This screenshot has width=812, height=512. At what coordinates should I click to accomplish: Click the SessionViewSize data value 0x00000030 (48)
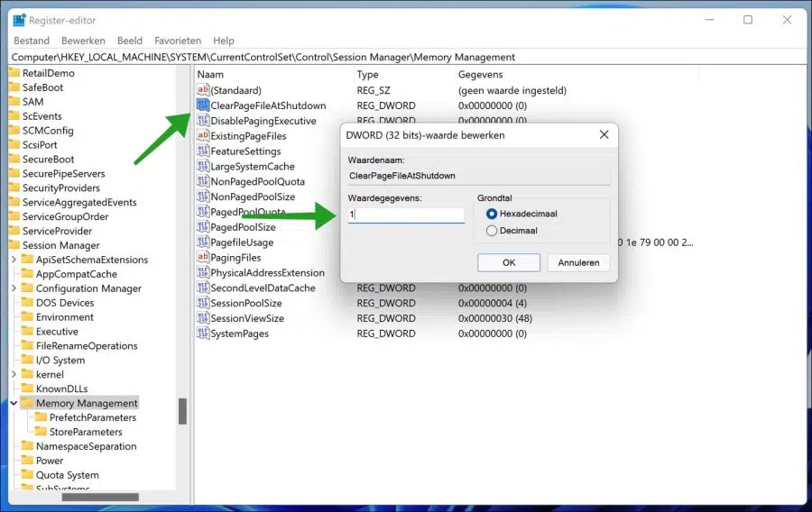tap(495, 318)
